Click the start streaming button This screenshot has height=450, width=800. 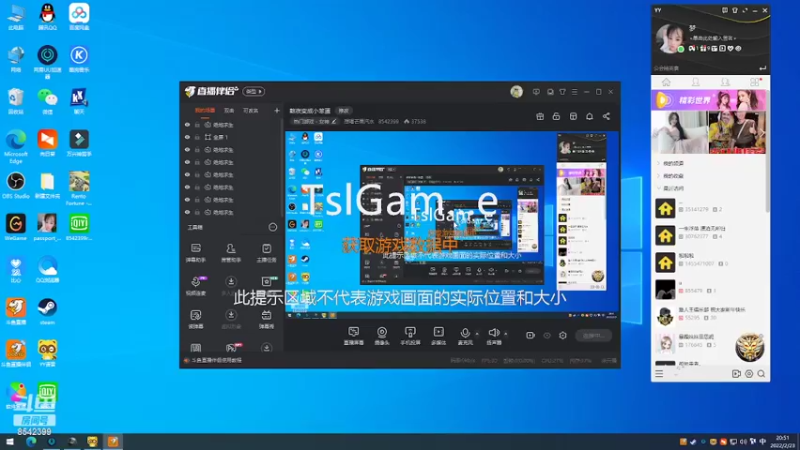pyautogui.click(x=593, y=335)
